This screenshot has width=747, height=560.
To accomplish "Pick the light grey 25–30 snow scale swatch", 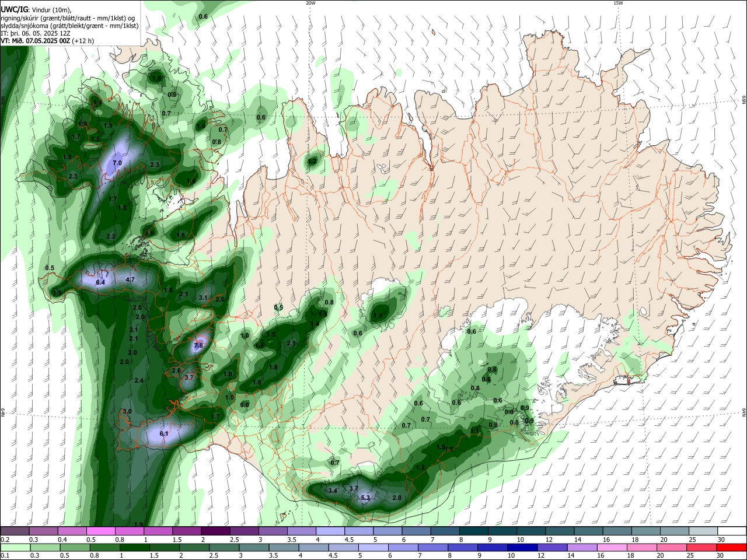I will (703, 531).
